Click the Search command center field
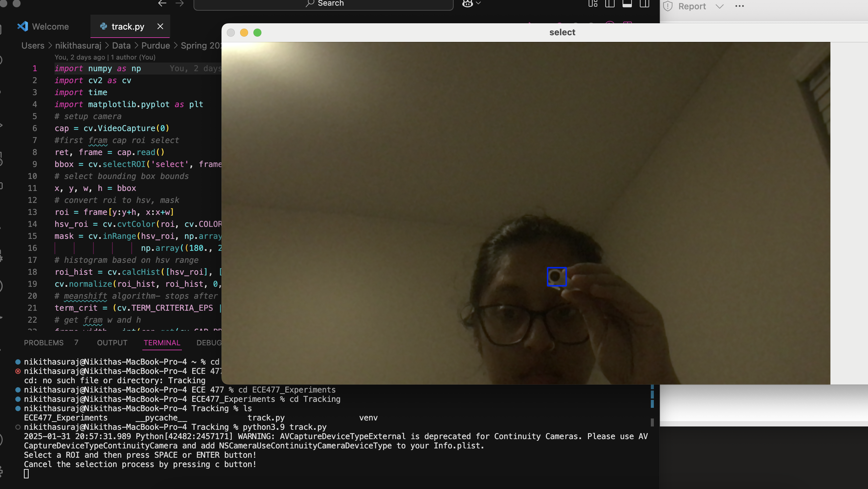This screenshot has width=868, height=489. [323, 3]
